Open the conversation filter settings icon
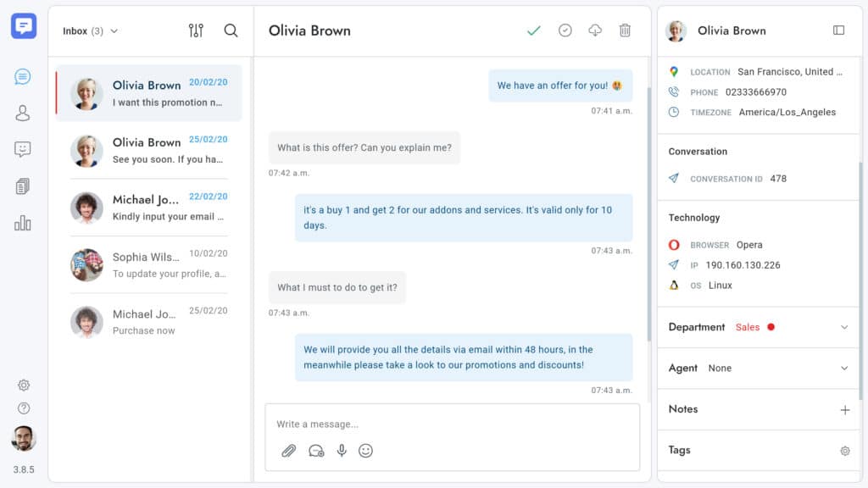This screenshot has height=488, width=868. [x=196, y=30]
